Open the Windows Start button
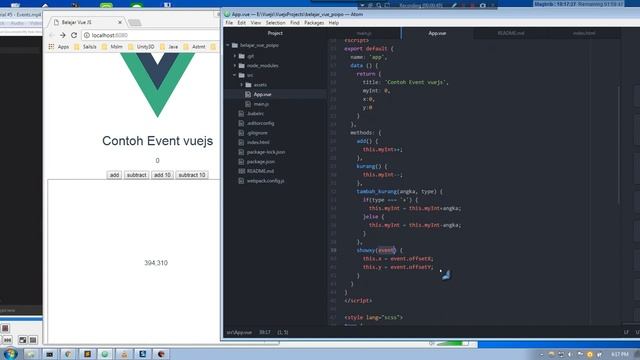This screenshot has width=640, height=360. tap(10, 353)
